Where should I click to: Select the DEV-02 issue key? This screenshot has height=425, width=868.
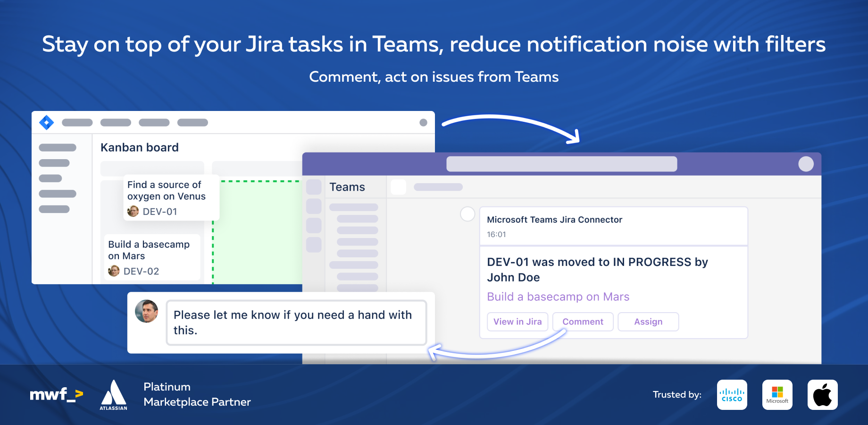click(x=141, y=271)
